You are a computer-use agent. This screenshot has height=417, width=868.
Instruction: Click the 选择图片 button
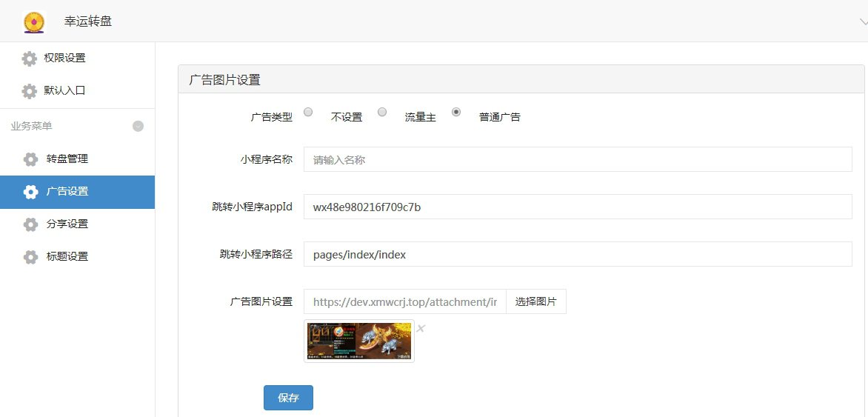[536, 301]
